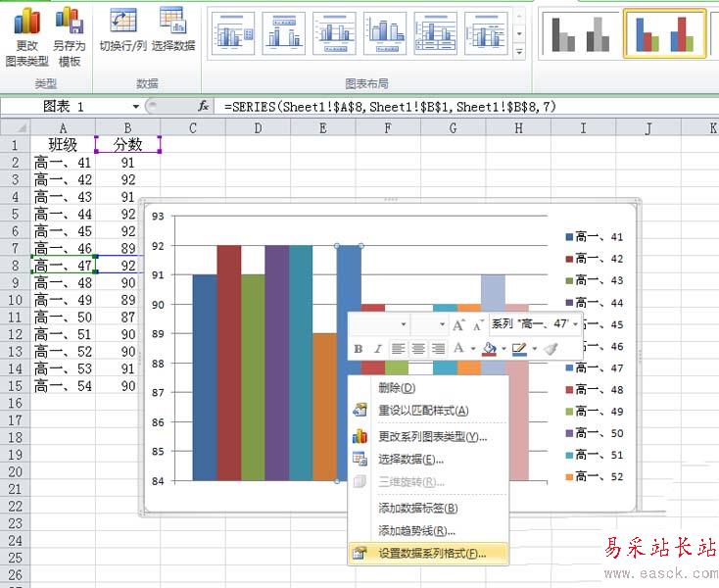This screenshot has width=719, height=588.
Task: Select column B header
Action: [128, 128]
